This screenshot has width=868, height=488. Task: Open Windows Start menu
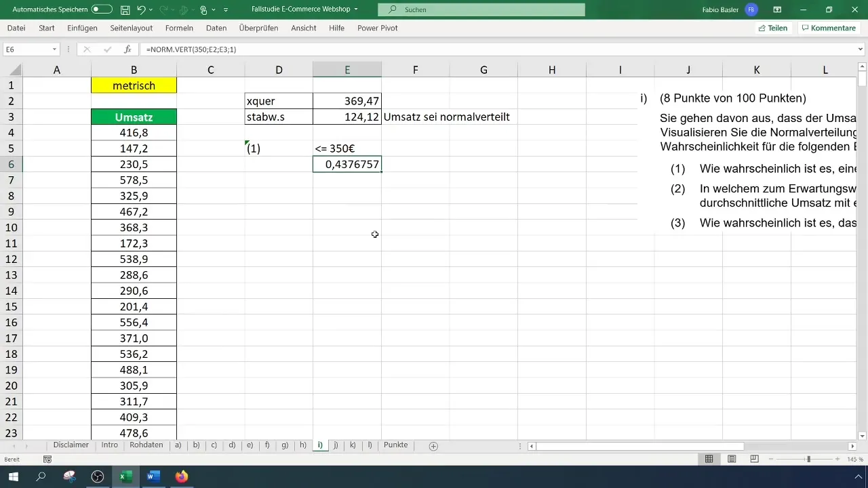tap(13, 476)
